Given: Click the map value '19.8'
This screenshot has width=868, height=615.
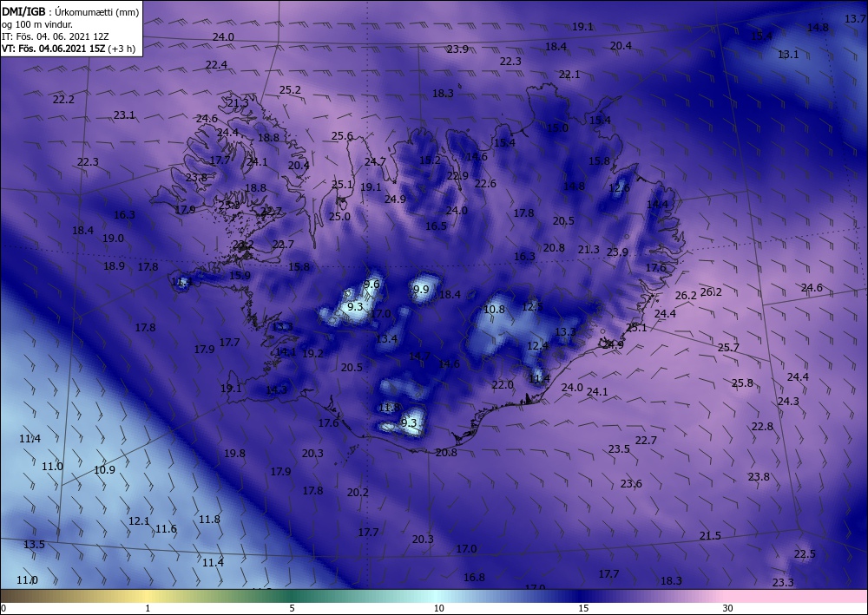Looking at the screenshot, I should point(234,453).
